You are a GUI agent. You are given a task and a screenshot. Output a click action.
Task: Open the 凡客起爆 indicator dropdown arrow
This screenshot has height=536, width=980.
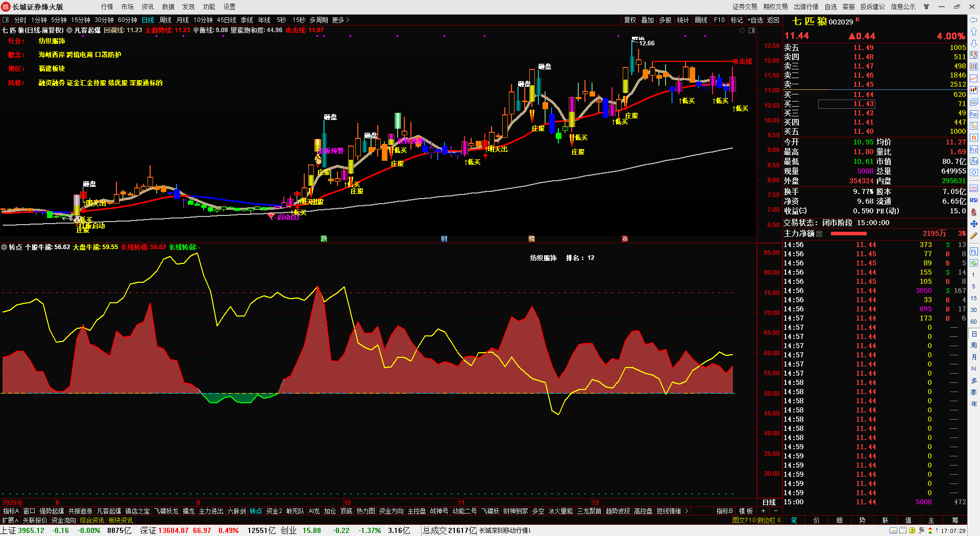point(69,31)
